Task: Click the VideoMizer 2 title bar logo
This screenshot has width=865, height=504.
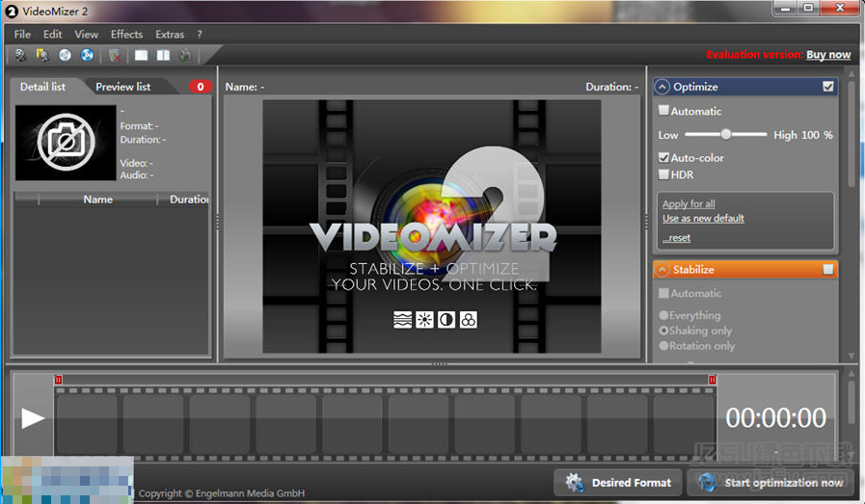Action: [x=12, y=11]
